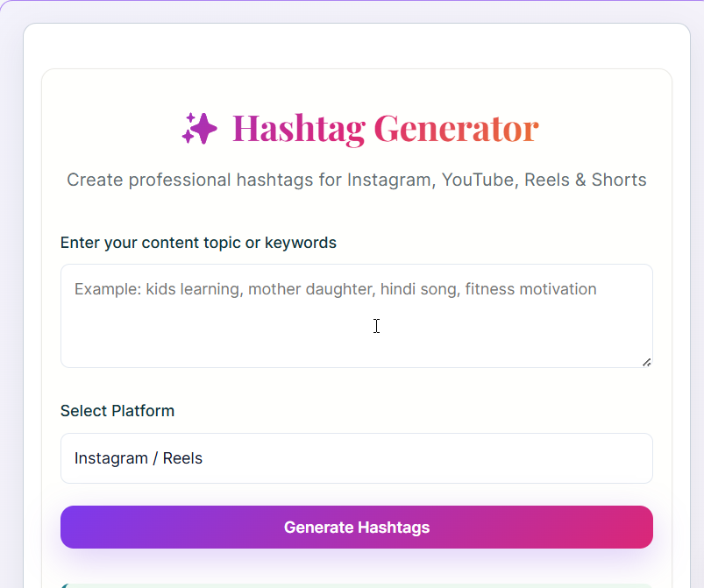Click the large star of the logo icon
Screen dimensions: 704x588
(x=203, y=127)
